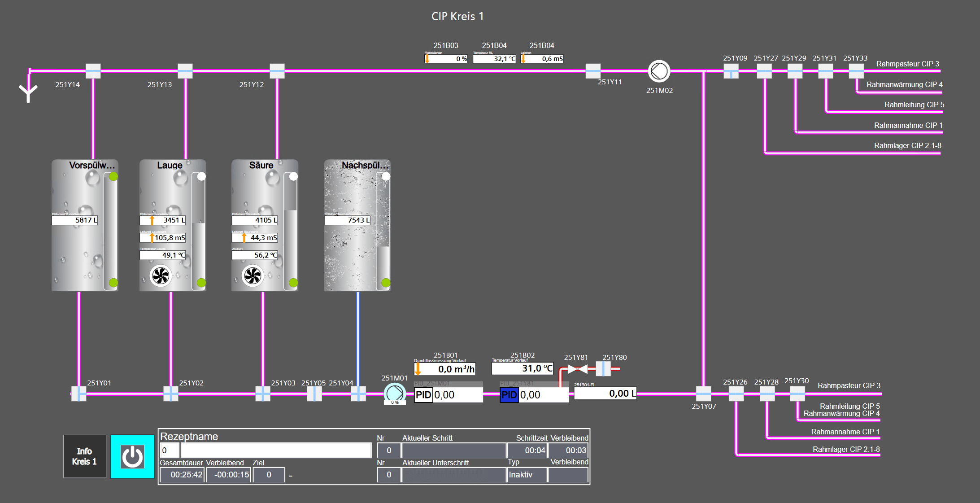The image size is (980, 503).
Task: Select valve 251Y03 below Säure tank
Action: pos(263,394)
